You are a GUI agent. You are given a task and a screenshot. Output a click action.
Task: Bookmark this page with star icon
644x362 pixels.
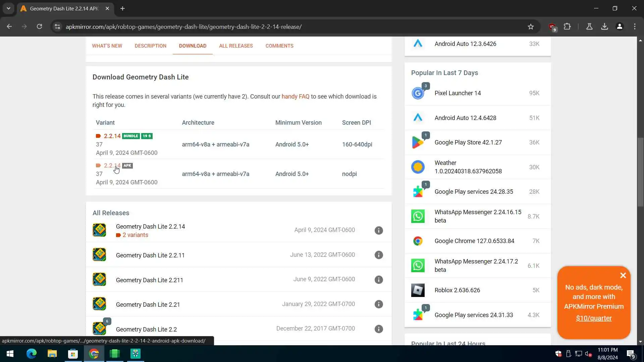click(531, 27)
